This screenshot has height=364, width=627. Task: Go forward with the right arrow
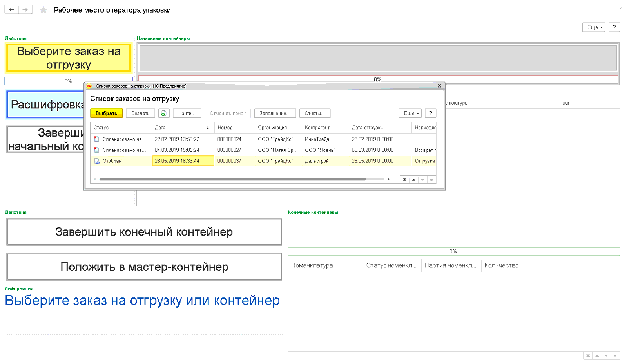[x=25, y=9]
